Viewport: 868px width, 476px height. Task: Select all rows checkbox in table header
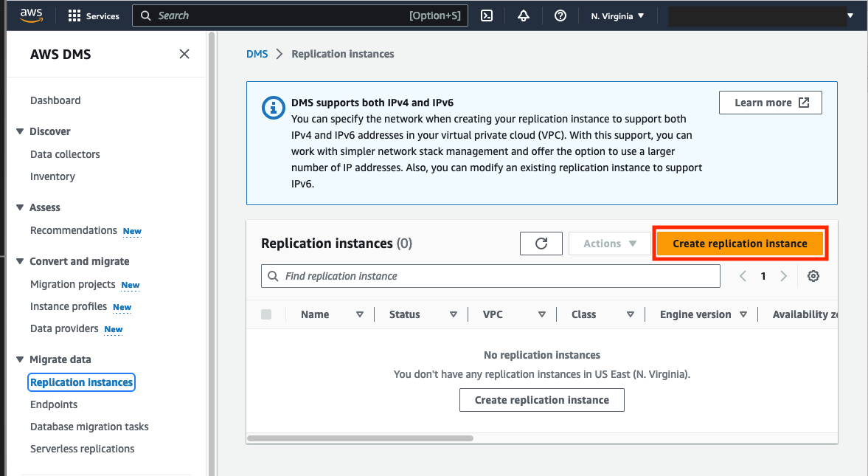[x=266, y=314]
